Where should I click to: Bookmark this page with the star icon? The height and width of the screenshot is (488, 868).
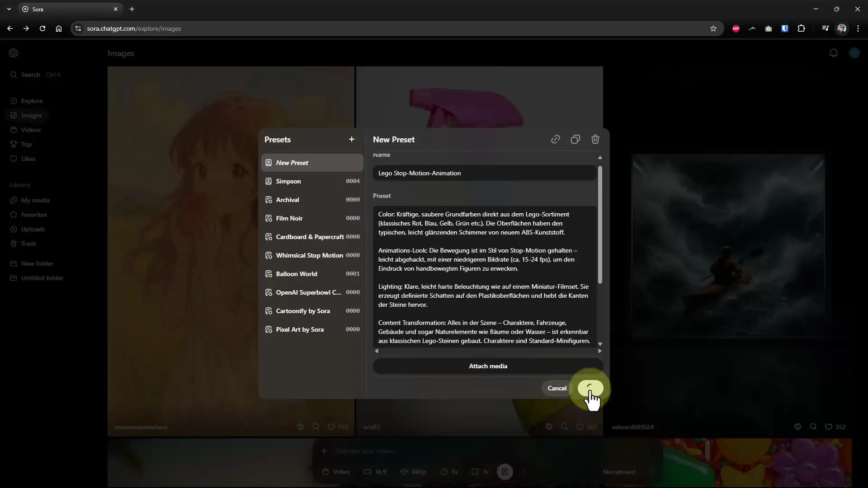pyautogui.click(x=713, y=28)
